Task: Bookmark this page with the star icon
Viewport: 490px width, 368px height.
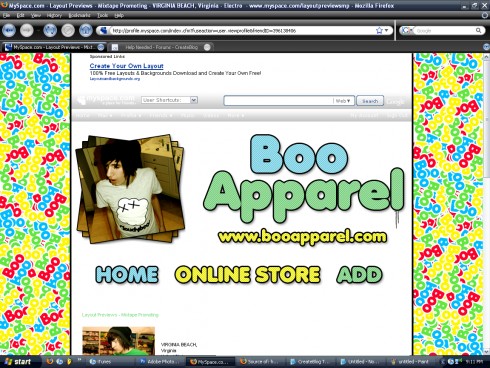Action: click(x=379, y=30)
